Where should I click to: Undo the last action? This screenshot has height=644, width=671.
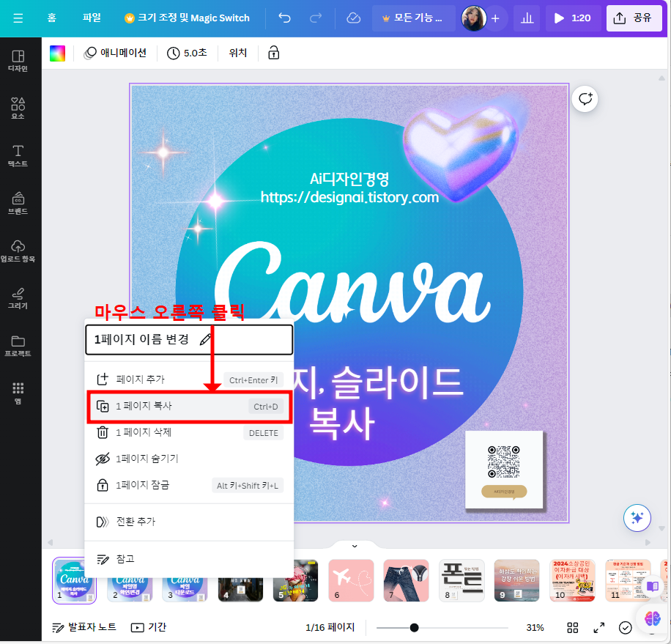click(284, 18)
